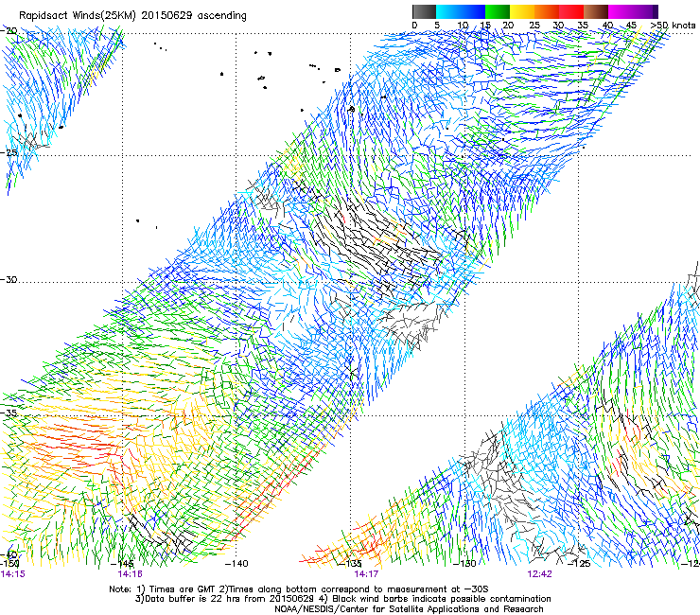
Task: Click the -25 latitude axis label
Action: tap(9, 152)
